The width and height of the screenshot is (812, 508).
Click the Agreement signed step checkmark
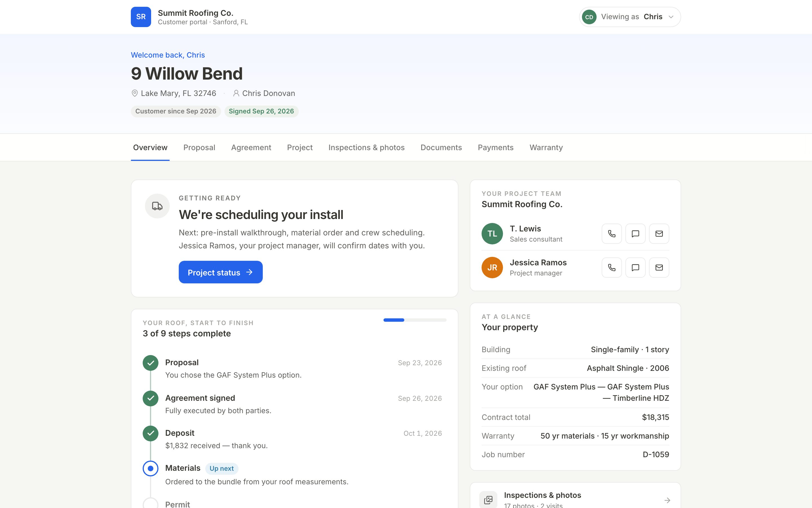150,398
